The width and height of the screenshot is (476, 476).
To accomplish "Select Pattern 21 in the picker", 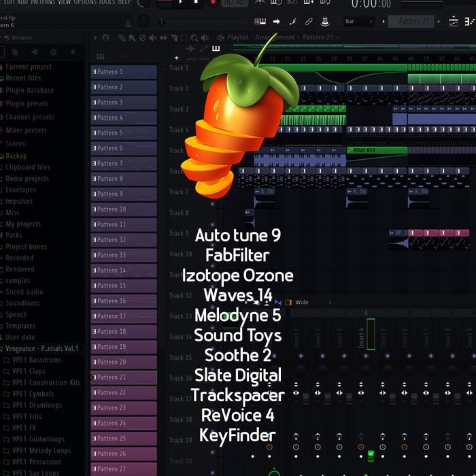I will coord(124,377).
